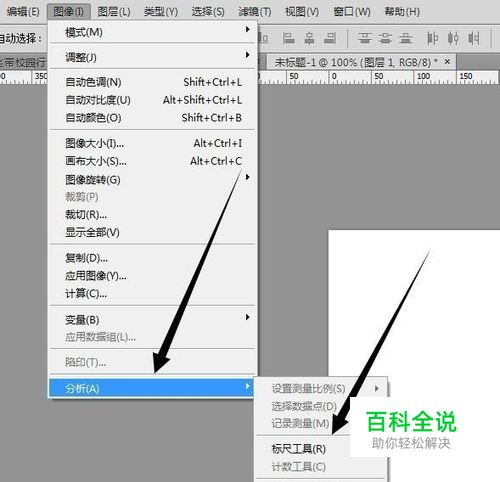Select 复制(D)... menu item
500x482 pixels.
153,258
